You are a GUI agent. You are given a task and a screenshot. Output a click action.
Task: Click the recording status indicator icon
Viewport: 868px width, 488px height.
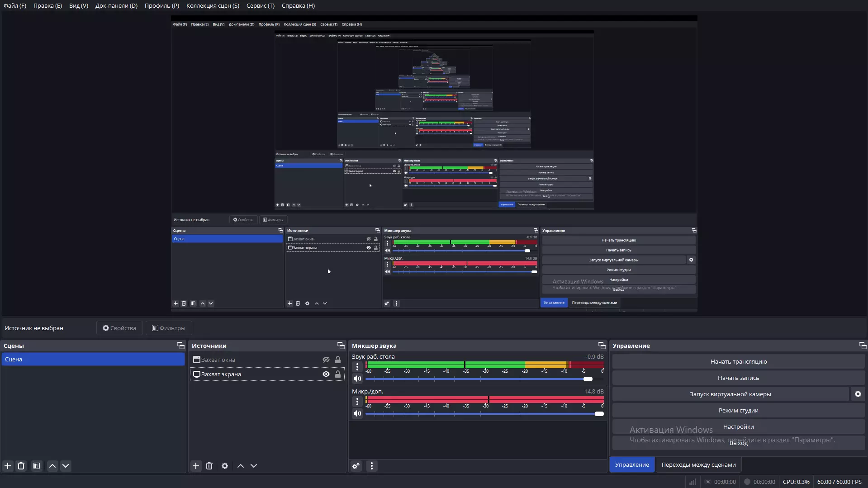(747, 482)
